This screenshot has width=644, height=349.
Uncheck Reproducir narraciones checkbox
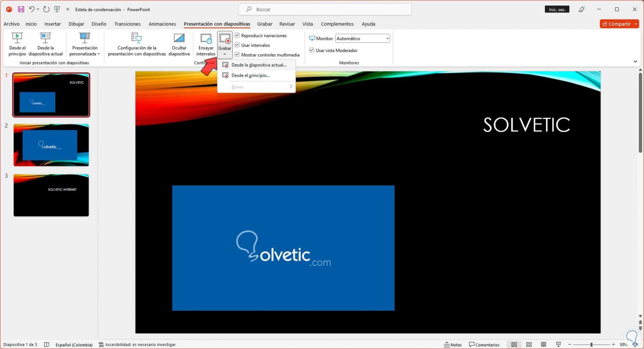tap(237, 36)
